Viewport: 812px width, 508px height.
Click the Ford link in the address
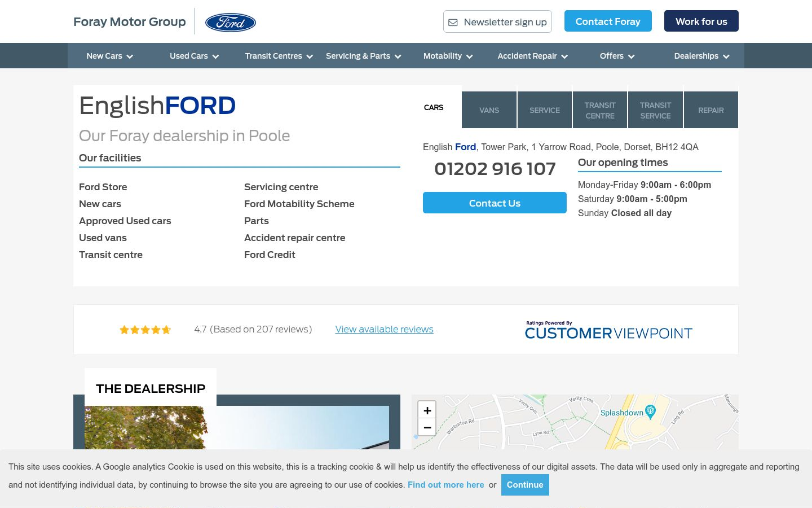pyautogui.click(x=465, y=147)
